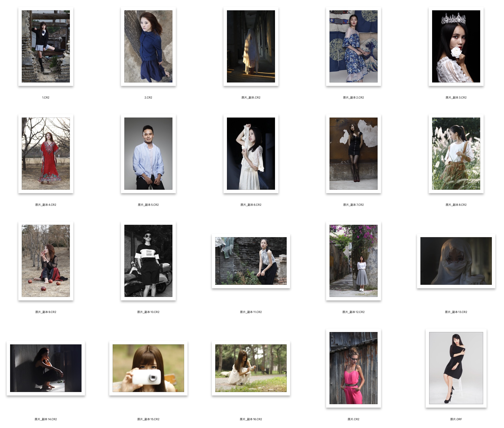Select the veiled face closeup 原片_副本 13.CR2
Screen dimensions: 504x428
tap(456, 261)
